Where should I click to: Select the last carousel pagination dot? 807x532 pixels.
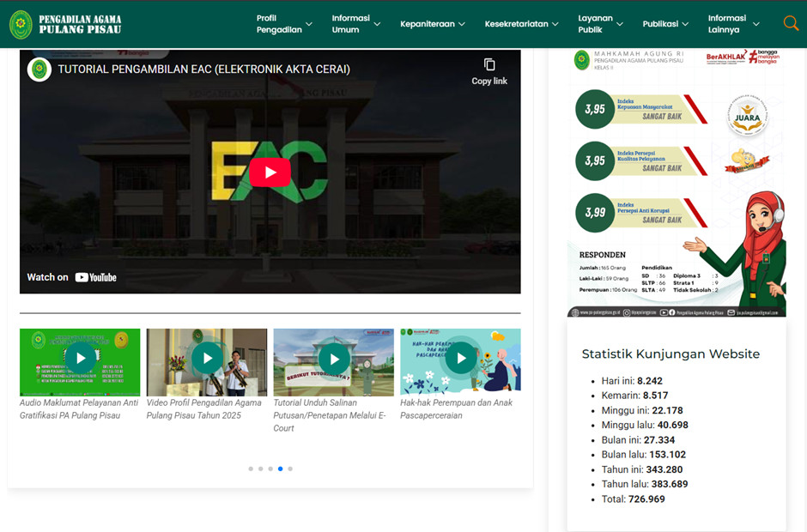290,469
